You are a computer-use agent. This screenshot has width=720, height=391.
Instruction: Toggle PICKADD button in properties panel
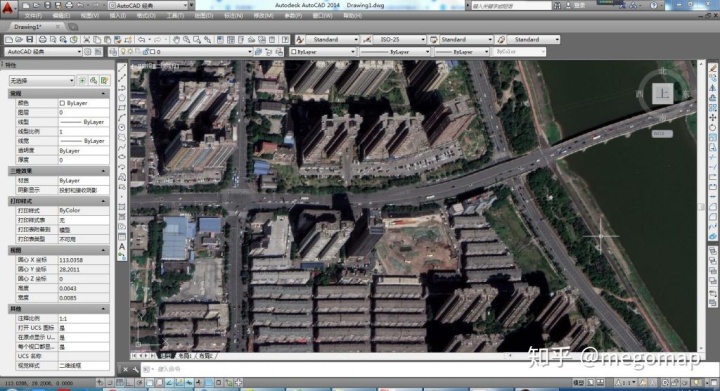83,81
